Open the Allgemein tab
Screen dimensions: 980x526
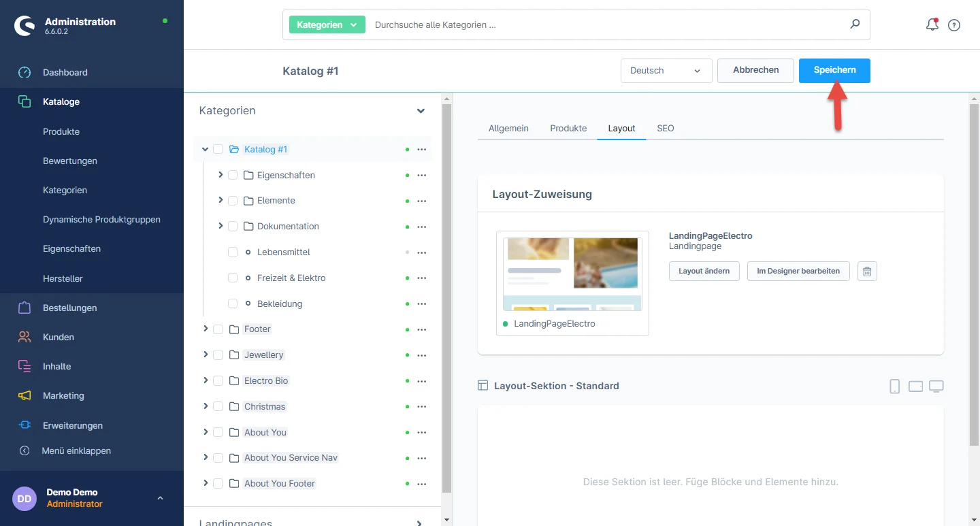coord(508,128)
